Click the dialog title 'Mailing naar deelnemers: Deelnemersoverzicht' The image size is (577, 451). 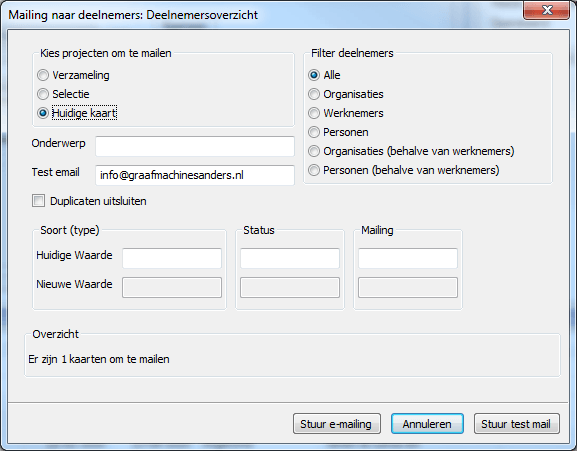133,15
